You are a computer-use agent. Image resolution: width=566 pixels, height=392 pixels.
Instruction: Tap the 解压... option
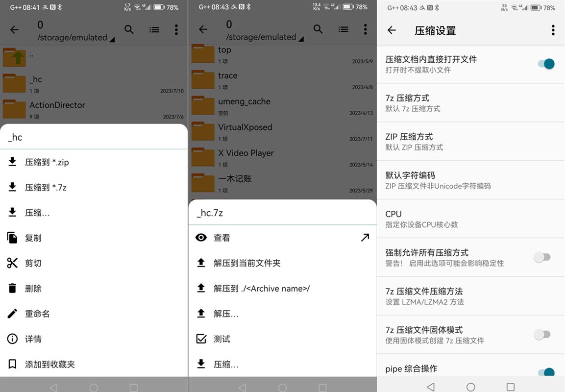pos(226,314)
